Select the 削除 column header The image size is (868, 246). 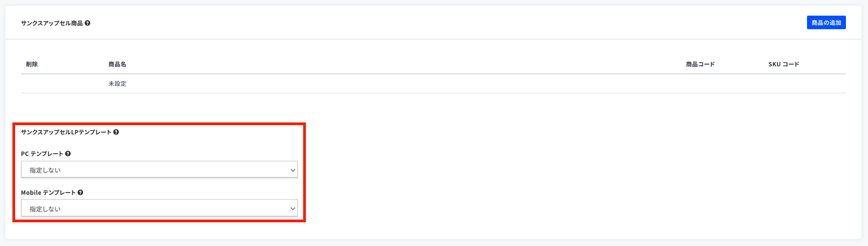tap(32, 64)
